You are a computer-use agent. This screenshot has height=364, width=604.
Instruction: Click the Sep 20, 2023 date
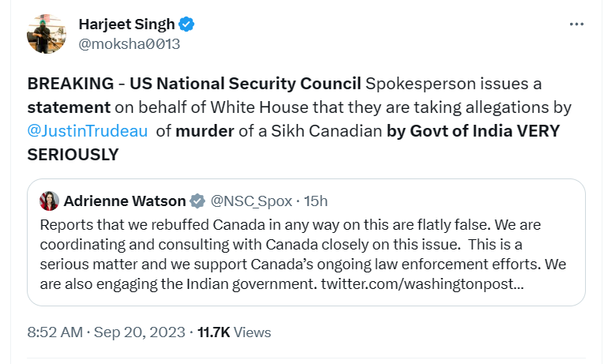pyautogui.click(x=140, y=332)
